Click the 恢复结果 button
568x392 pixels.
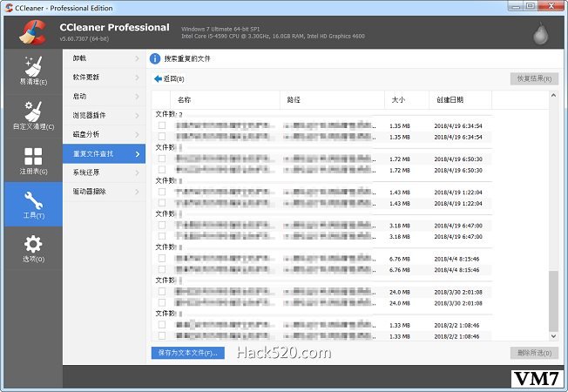pyautogui.click(x=534, y=78)
